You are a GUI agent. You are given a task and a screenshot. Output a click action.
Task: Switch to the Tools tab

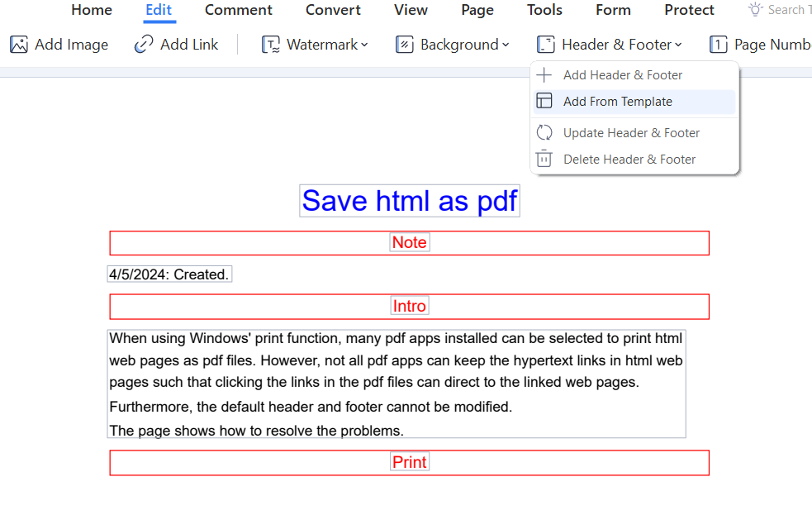point(544,10)
